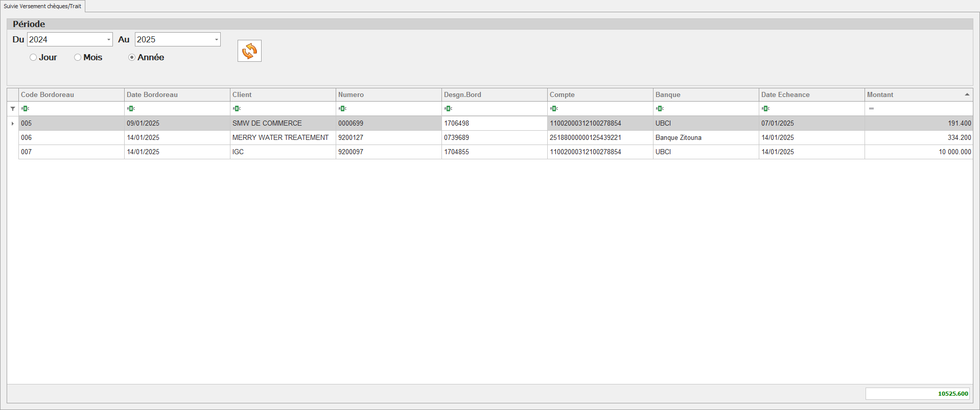Click filter operator icon under Client column

point(237,108)
